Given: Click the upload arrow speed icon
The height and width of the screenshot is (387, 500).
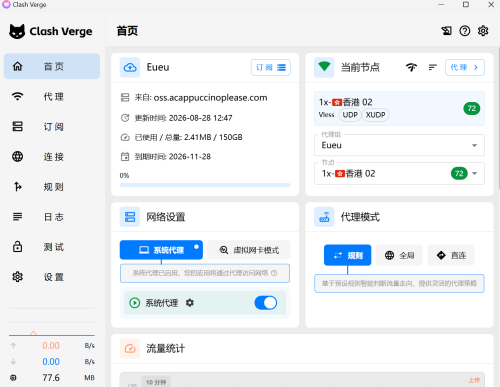Looking at the screenshot, I should tap(13, 346).
